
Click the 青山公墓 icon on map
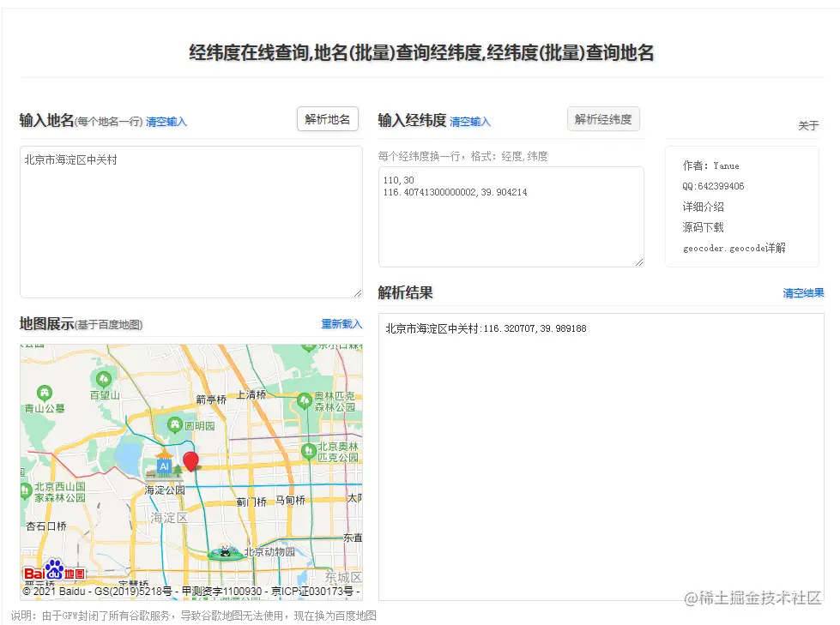45,394
